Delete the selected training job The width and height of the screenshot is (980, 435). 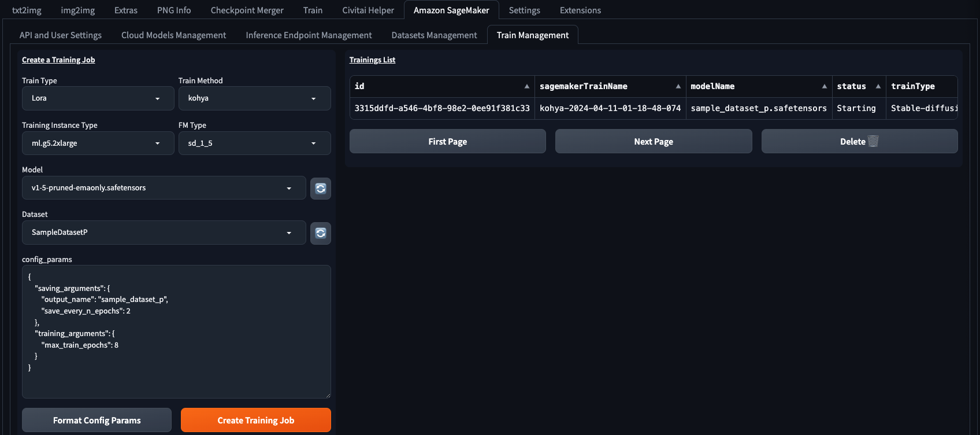[x=859, y=142]
